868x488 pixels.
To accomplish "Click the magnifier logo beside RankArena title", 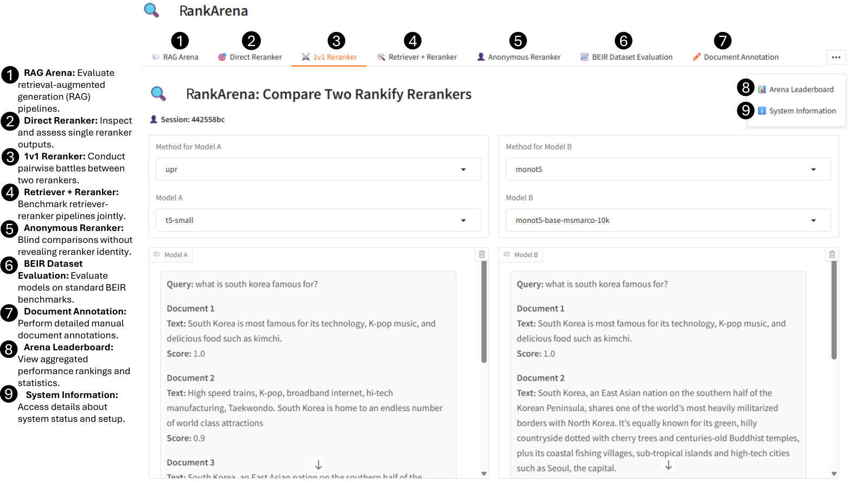I will (x=151, y=10).
